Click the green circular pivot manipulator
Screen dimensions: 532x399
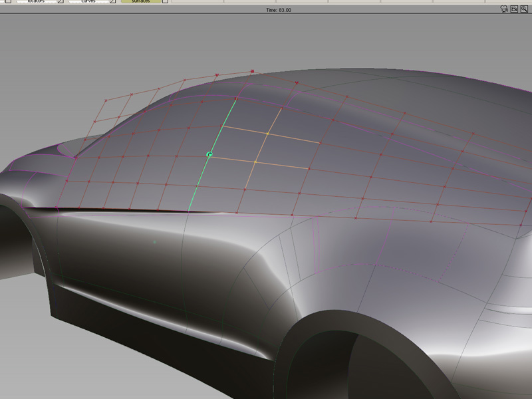[x=209, y=154]
